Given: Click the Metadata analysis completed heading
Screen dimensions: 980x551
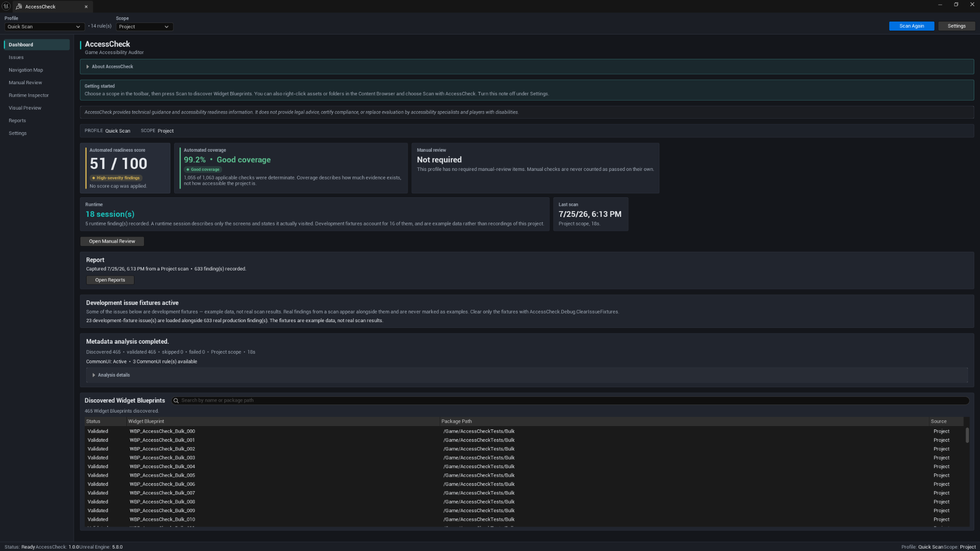Looking at the screenshot, I should point(127,342).
